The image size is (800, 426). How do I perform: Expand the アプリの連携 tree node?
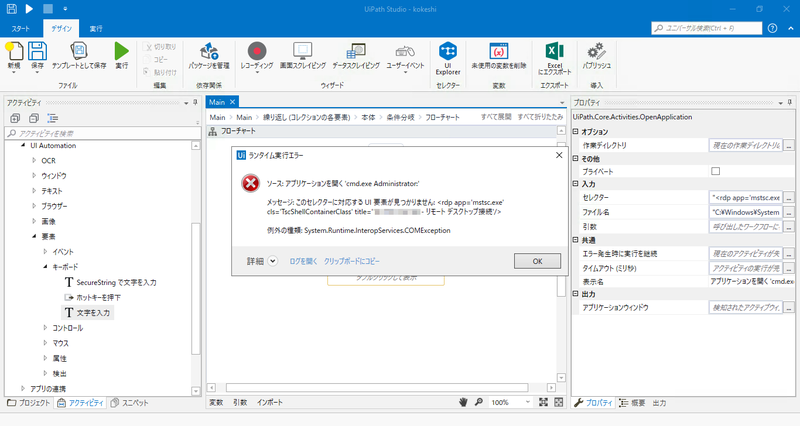23,389
